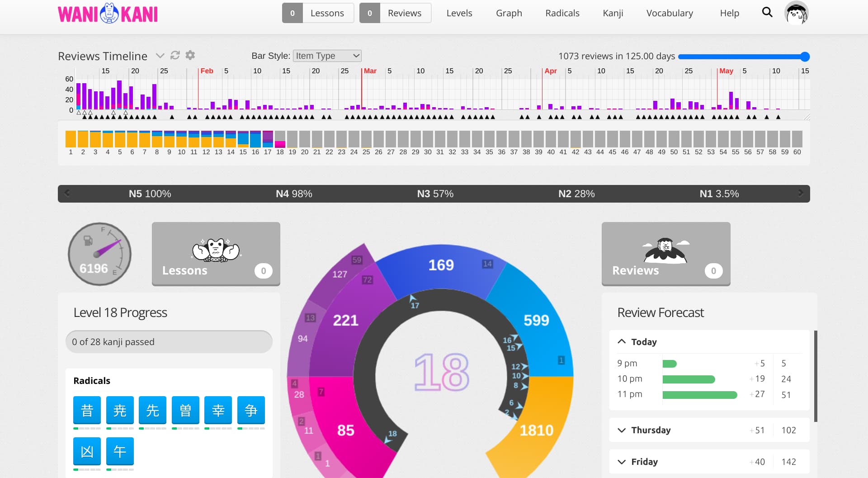Click the 1810 burned segment
This screenshot has width=868, height=478.
(537, 430)
